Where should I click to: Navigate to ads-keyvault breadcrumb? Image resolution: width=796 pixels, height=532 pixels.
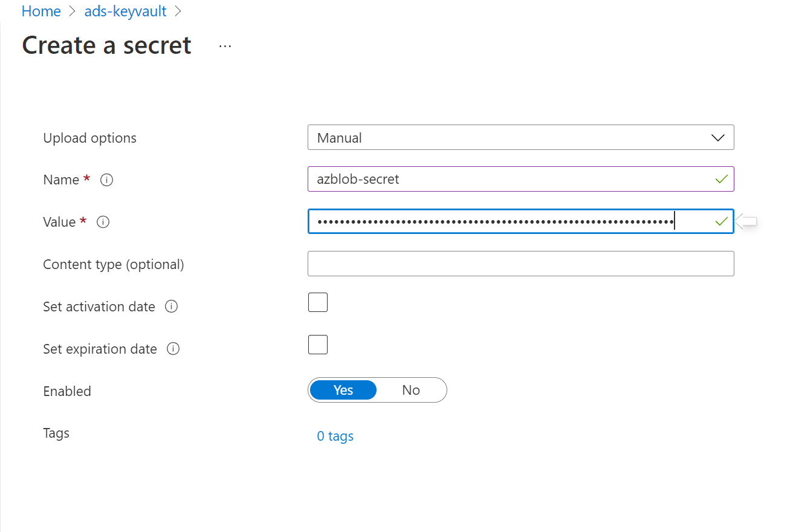pos(125,11)
